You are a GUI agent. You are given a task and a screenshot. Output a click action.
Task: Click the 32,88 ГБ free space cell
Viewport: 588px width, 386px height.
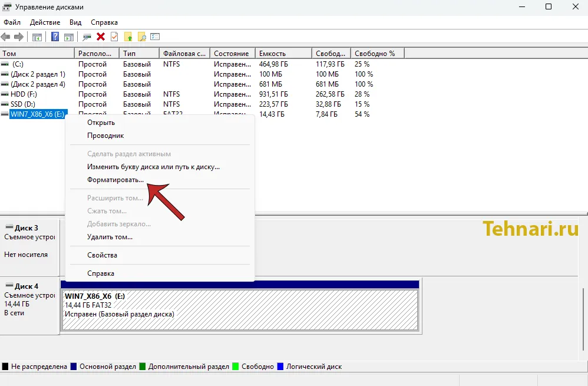[328, 104]
